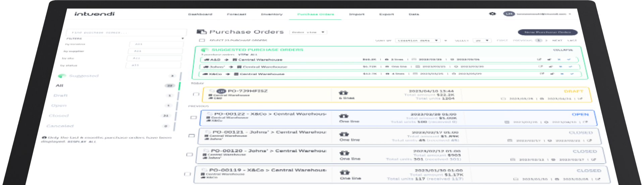The image size is (644, 185).
Task: Go to the Export tab
Action: 386,14
